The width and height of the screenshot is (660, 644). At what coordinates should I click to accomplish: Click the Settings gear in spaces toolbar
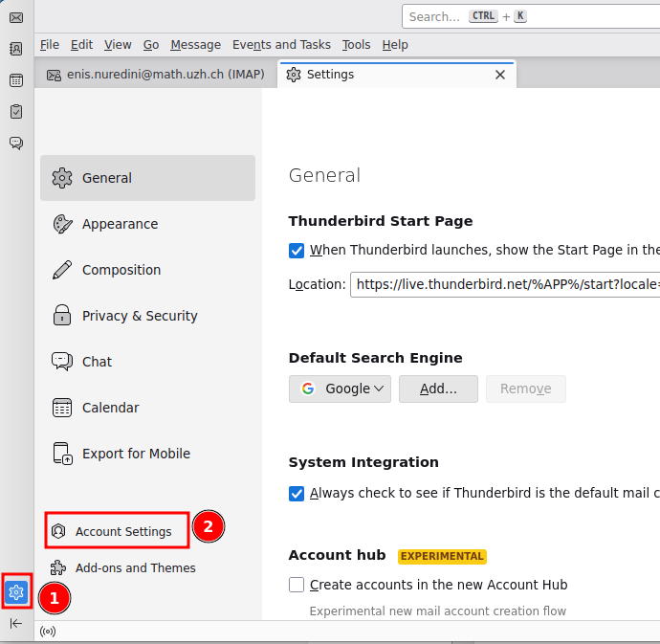coord(16,592)
